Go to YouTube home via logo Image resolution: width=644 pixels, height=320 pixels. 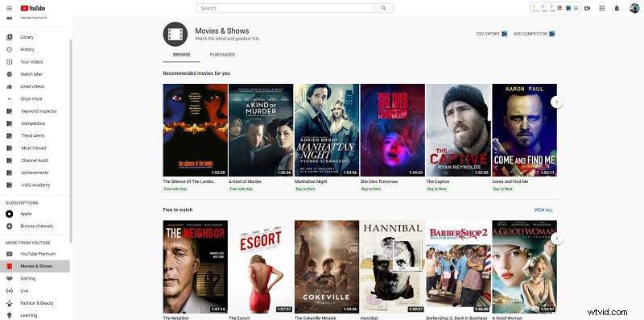click(x=33, y=8)
